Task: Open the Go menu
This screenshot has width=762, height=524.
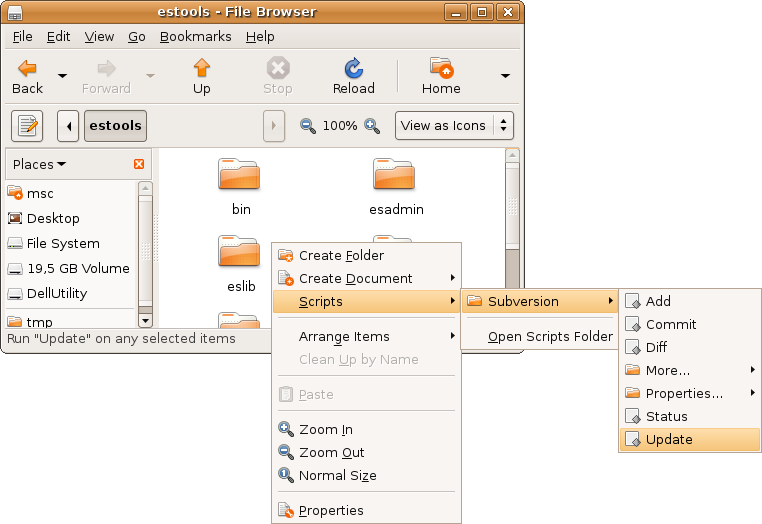Action: 137,36
